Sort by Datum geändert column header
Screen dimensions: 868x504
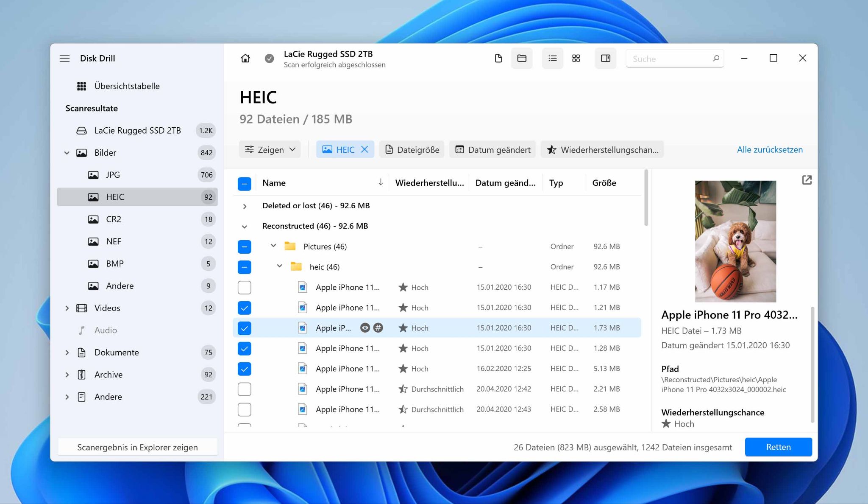pyautogui.click(x=505, y=183)
